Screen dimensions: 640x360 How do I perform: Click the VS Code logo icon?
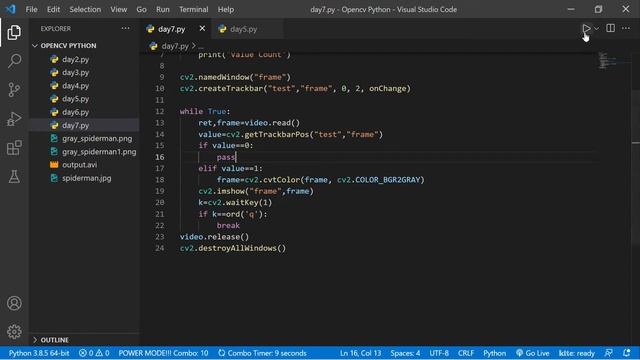[x=11, y=9]
